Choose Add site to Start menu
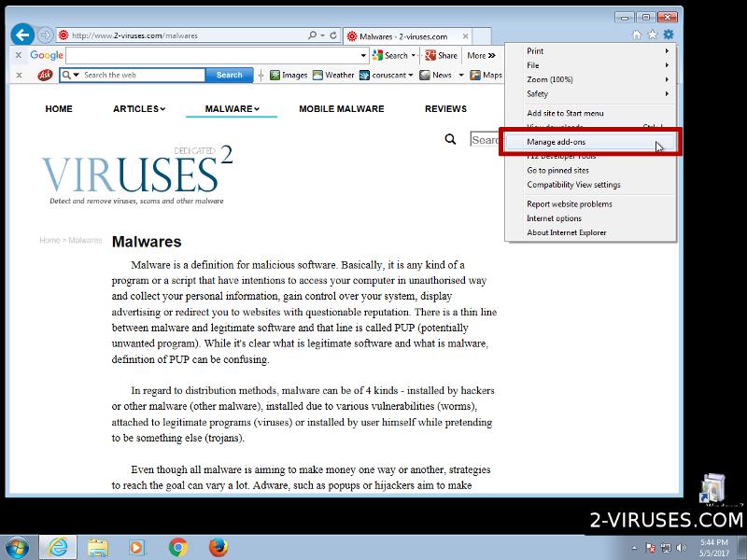The image size is (747, 560). [x=591, y=113]
